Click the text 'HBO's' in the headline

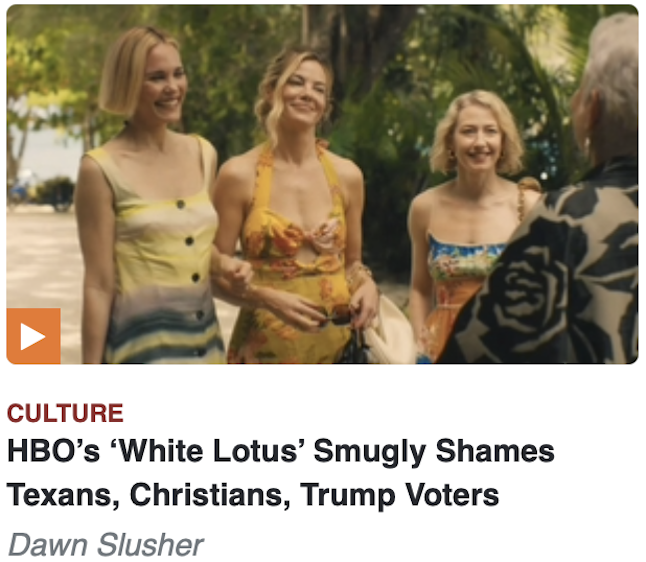click(x=54, y=451)
